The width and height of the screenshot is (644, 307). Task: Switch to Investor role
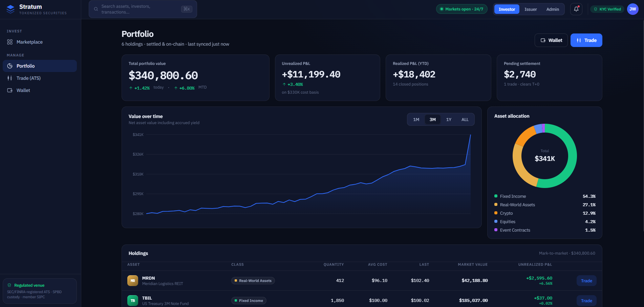(x=507, y=9)
